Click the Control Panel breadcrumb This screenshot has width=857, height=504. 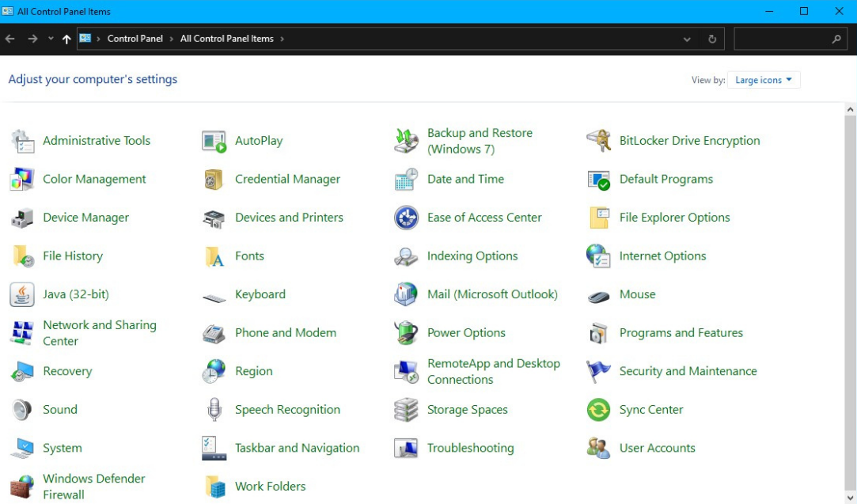(135, 39)
